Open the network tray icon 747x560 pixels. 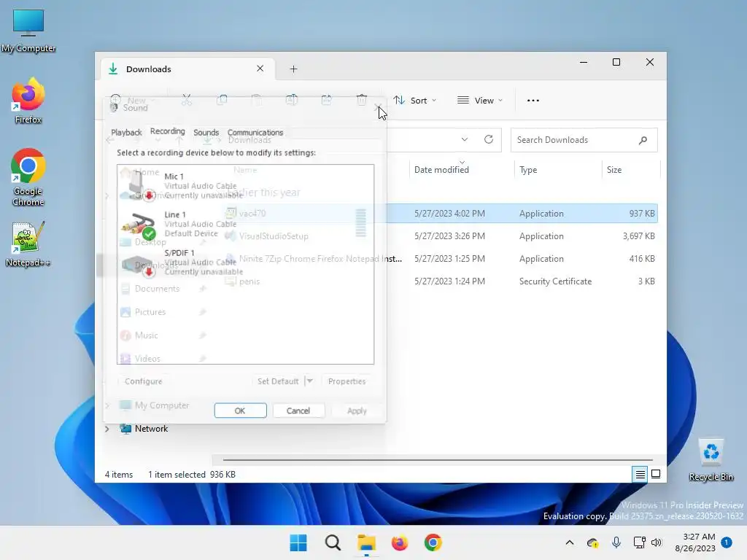tap(639, 542)
